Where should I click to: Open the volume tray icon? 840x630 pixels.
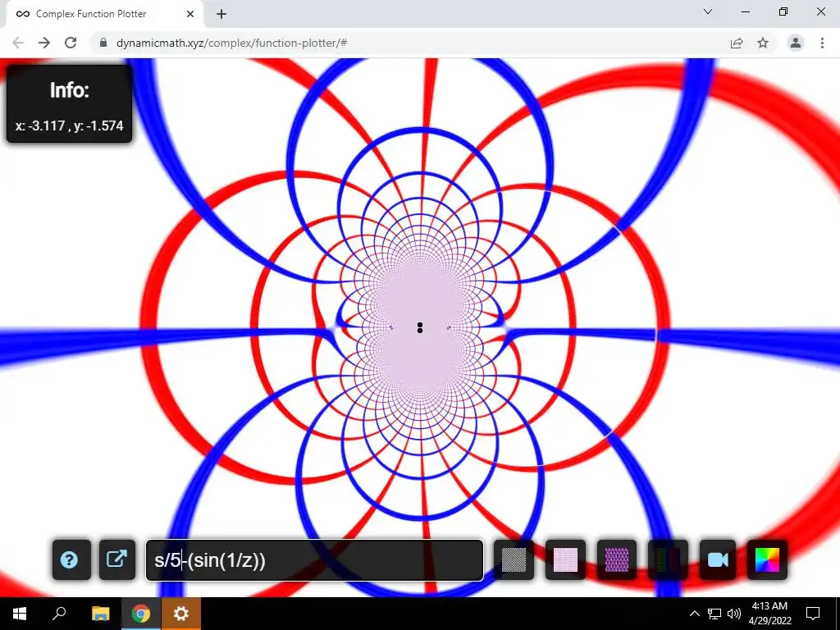coord(734,614)
